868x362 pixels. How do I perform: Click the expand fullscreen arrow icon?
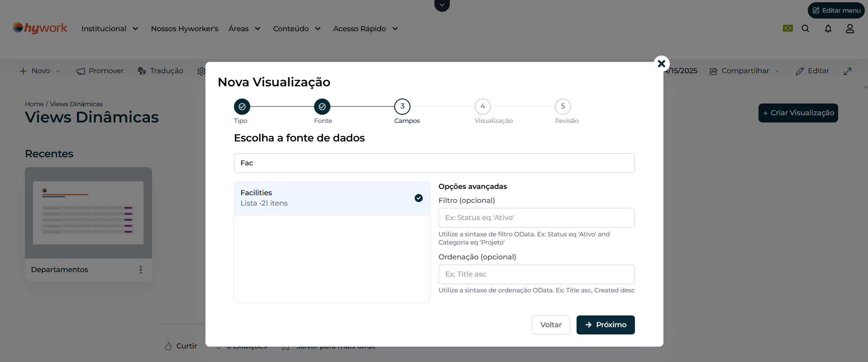click(848, 71)
